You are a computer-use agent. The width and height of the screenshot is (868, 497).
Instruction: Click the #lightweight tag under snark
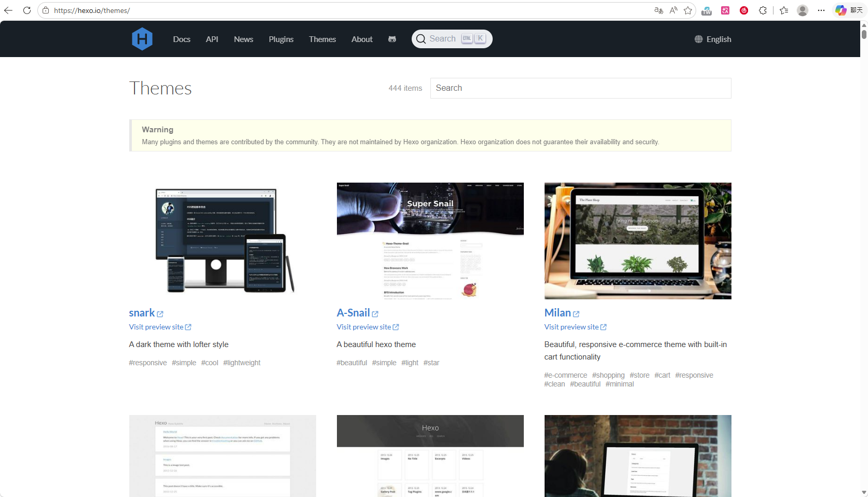(x=242, y=363)
